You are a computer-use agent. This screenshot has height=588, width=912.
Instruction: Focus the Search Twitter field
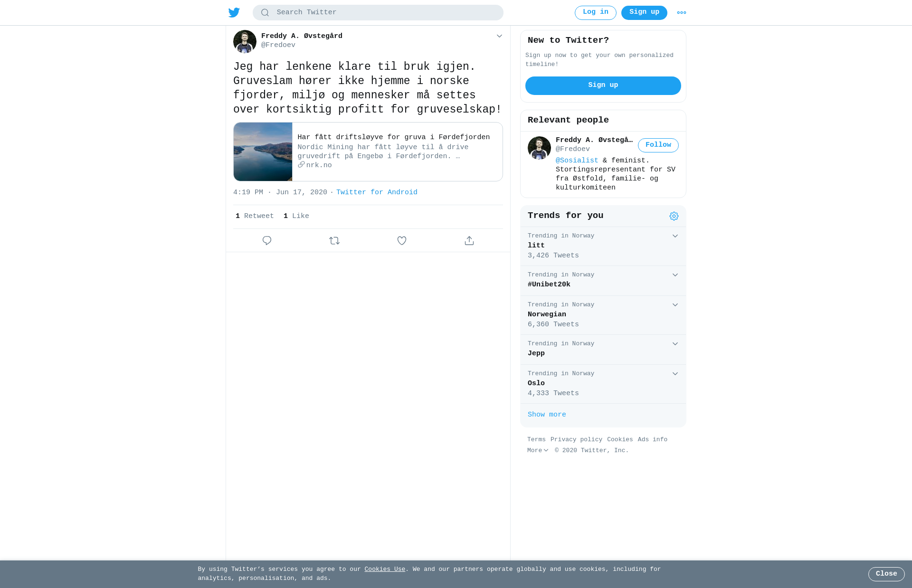(378, 13)
